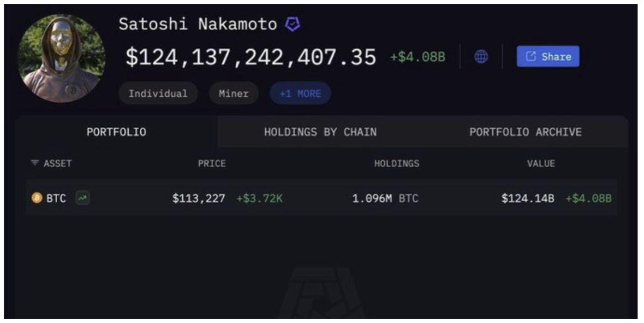Switch to the PORTFOLIO tab
The width and height of the screenshot is (644, 323).
(x=116, y=132)
